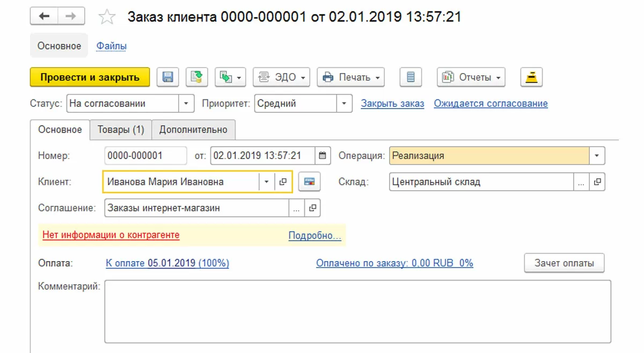This screenshot has height=353, width=644.
Task: Click into the Комментарий text field
Action: pos(357,311)
